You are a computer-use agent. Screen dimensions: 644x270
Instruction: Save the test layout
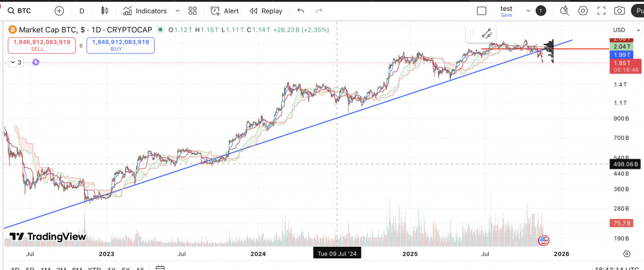pyautogui.click(x=506, y=12)
